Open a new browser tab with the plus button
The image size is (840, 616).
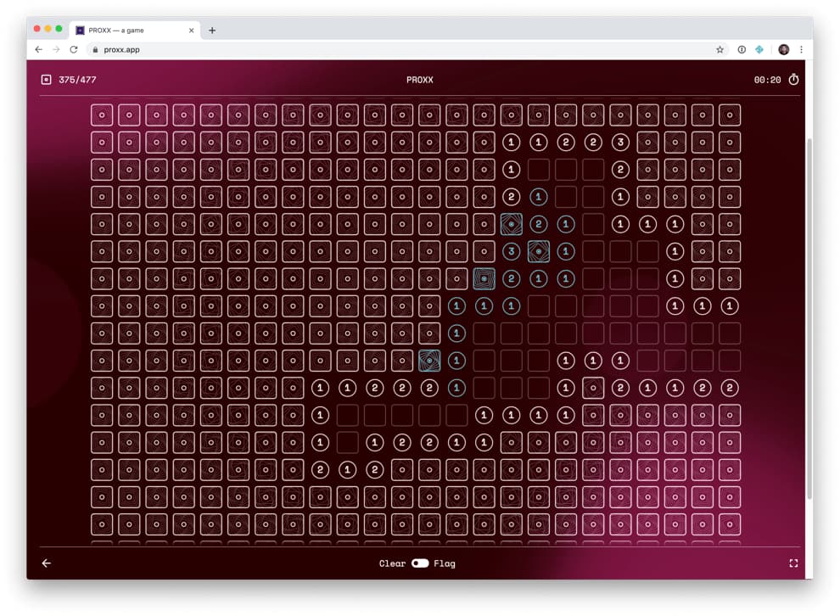[212, 28]
